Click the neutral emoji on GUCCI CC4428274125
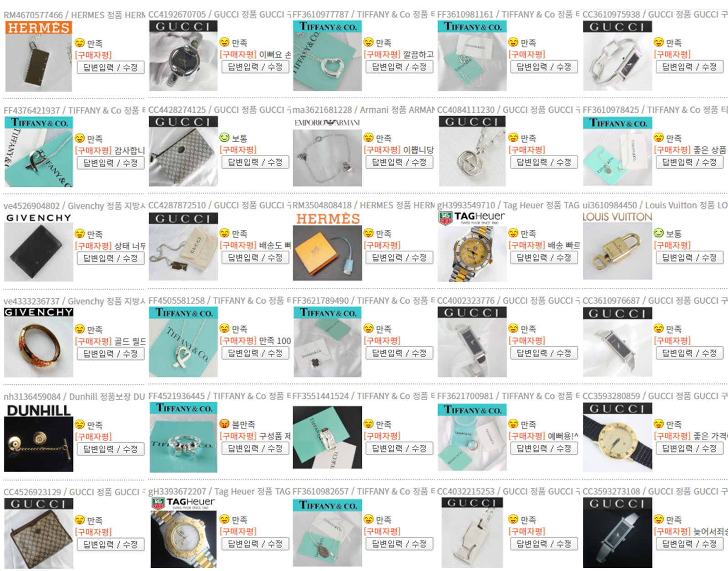Viewport: 728px width, 571px height. [x=224, y=138]
